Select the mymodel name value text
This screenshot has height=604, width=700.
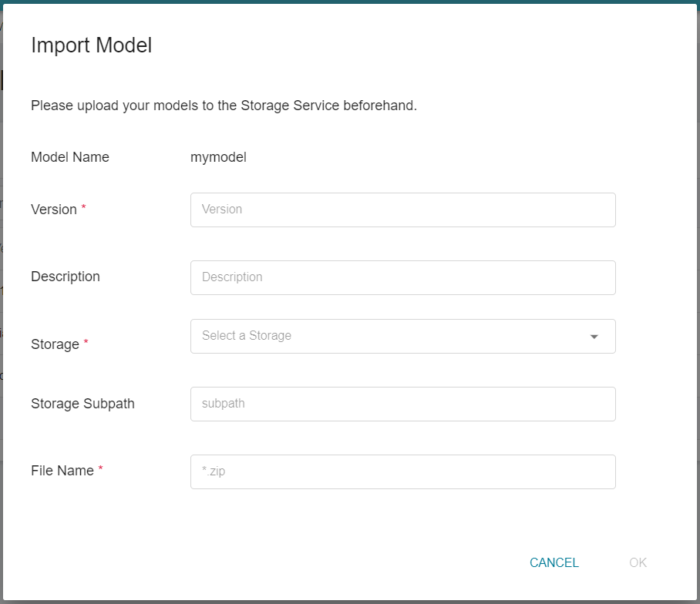pos(218,157)
